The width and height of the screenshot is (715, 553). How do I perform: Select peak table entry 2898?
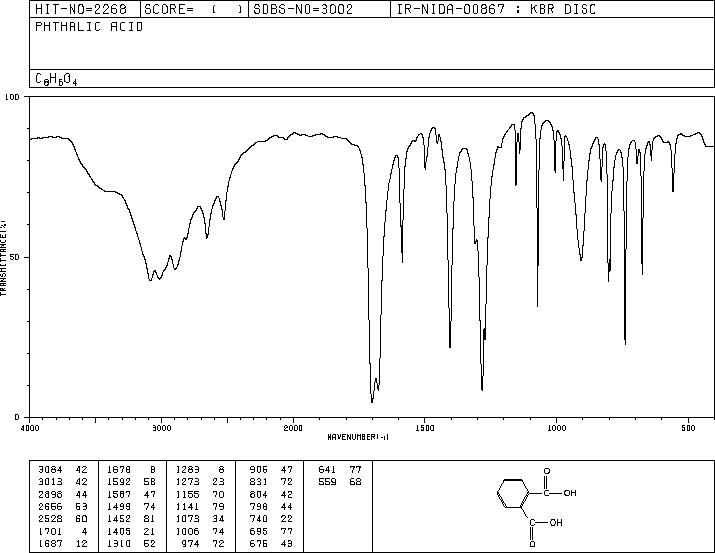tap(50, 494)
